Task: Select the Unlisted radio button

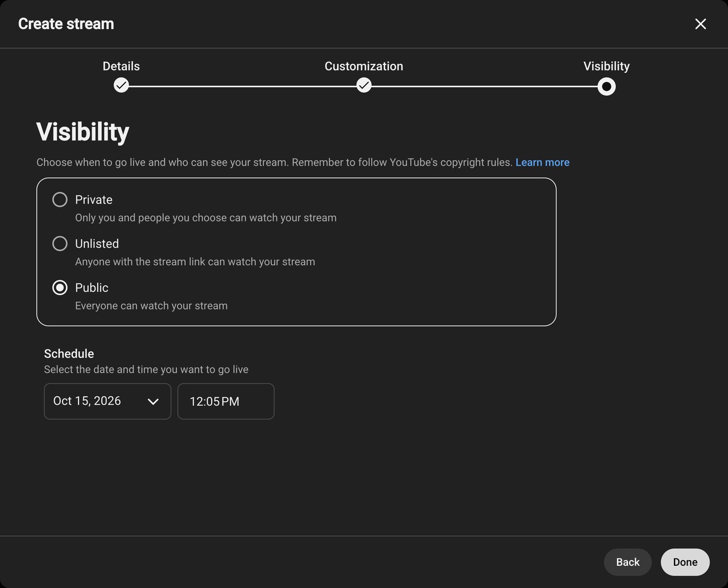Action: (x=60, y=244)
